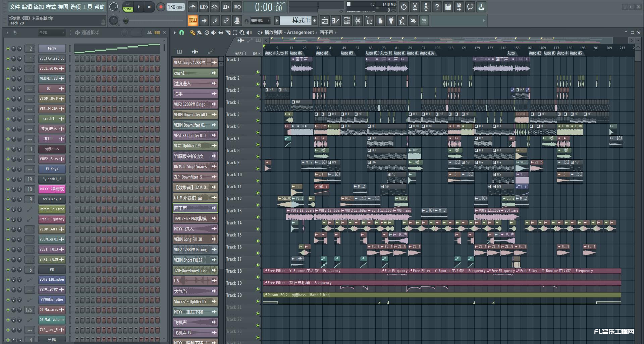Open the 文件 (File) menu

pos(15,7)
